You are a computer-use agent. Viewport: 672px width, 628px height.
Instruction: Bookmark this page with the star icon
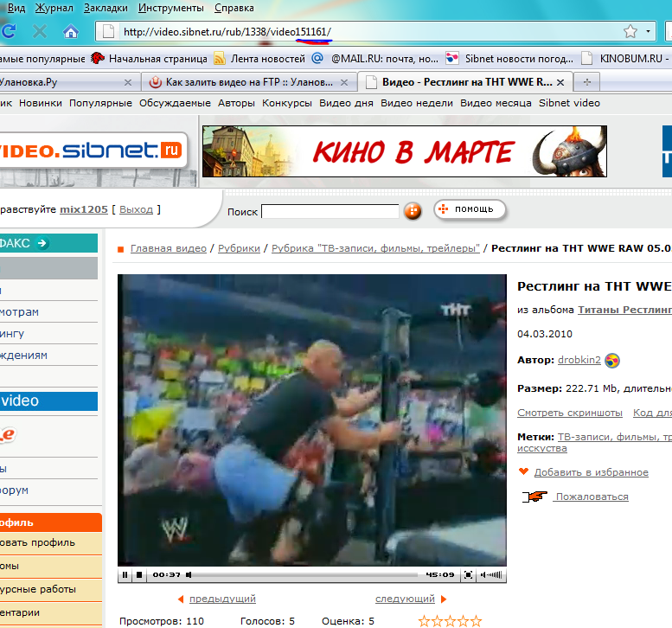pos(630,31)
